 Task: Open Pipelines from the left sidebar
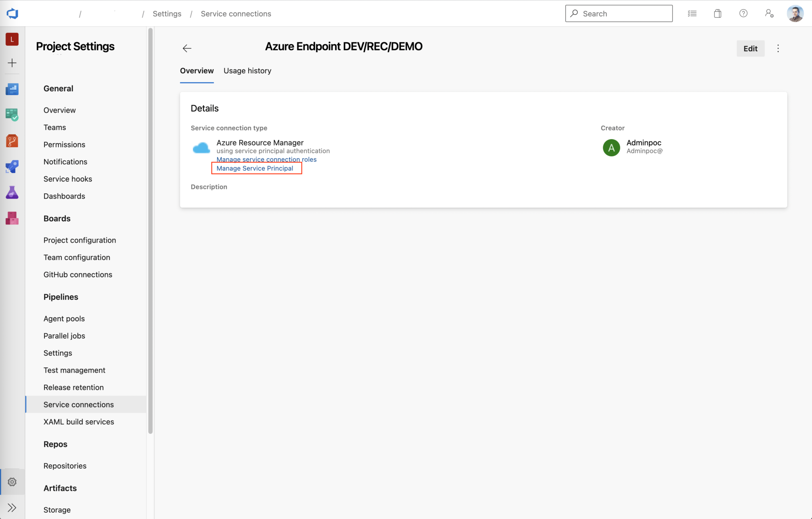12,167
